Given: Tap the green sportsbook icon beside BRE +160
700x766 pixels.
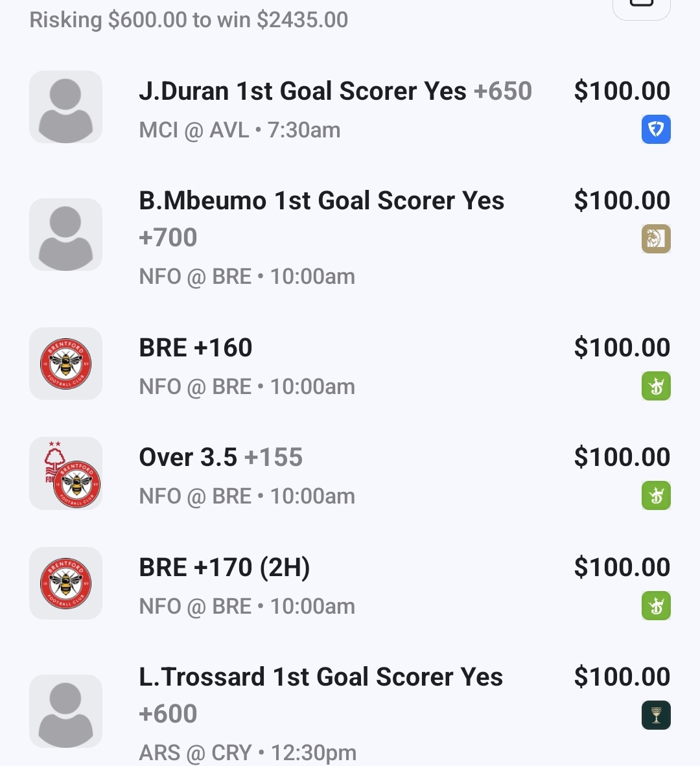Looking at the screenshot, I should coord(656,386).
